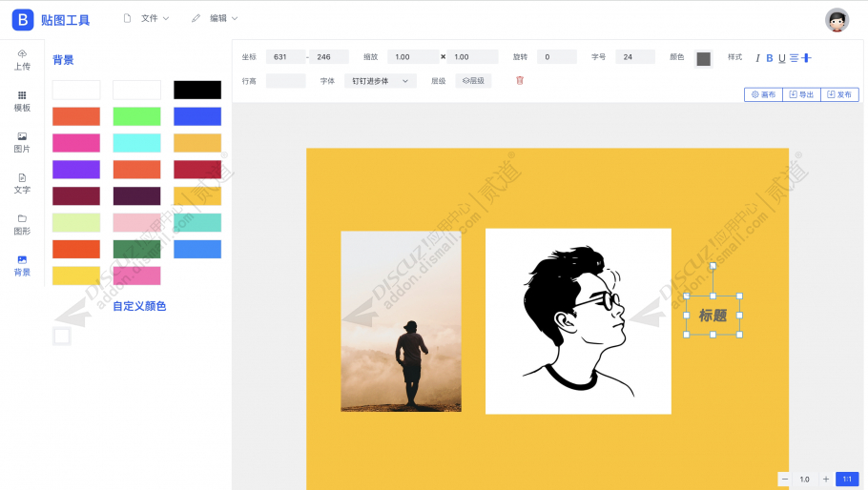
Task: Click the 标题 title text box
Action: pos(713,316)
